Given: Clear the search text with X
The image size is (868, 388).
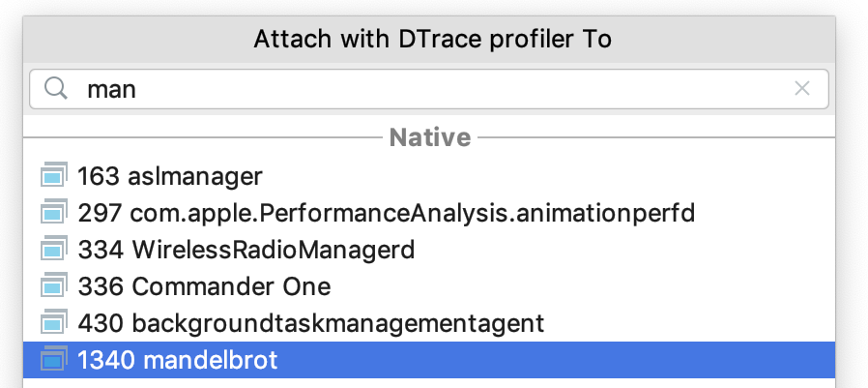Looking at the screenshot, I should click(801, 89).
